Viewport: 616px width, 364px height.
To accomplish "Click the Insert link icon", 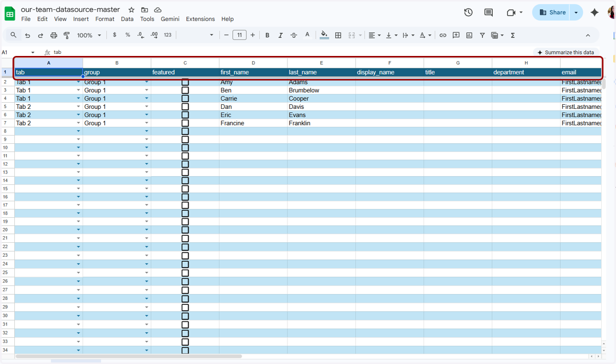I will (442, 35).
